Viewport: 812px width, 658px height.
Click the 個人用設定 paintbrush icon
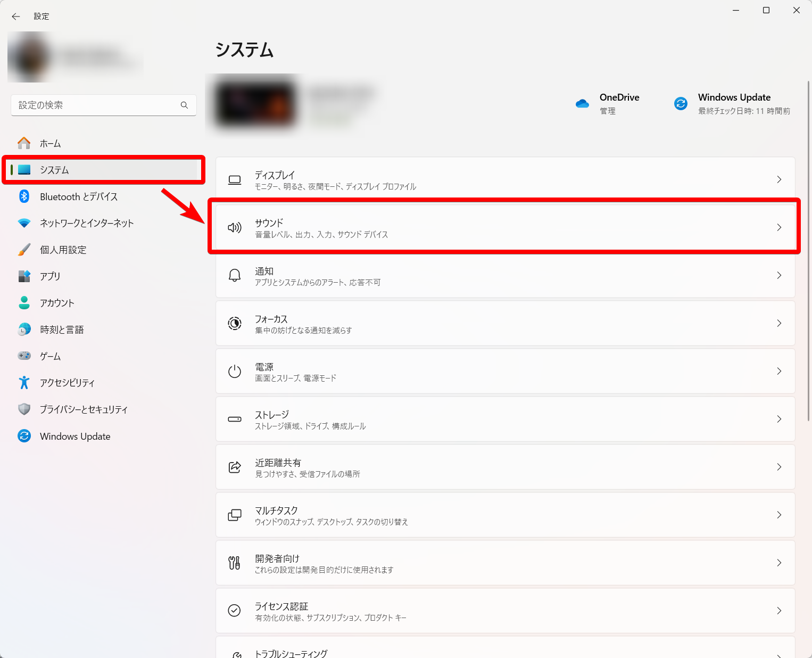24,250
